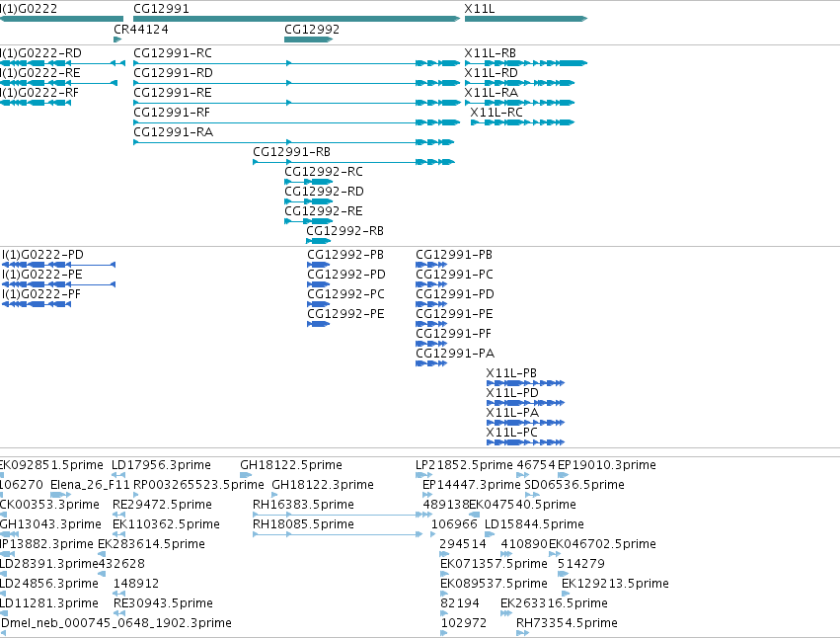Open the l(1)G0222-RD transcript
Image resolution: width=840 pixels, height=638 pixels.
pyautogui.click(x=62, y=63)
